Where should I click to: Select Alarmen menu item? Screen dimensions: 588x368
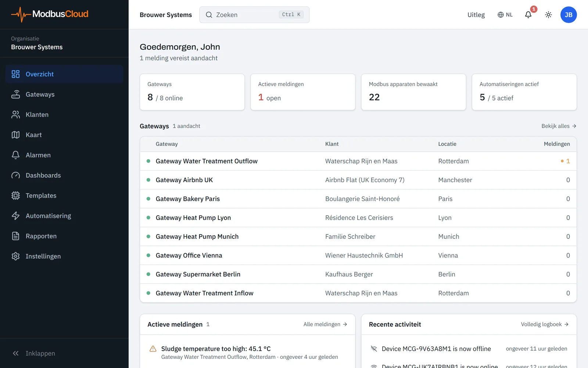(x=64, y=155)
